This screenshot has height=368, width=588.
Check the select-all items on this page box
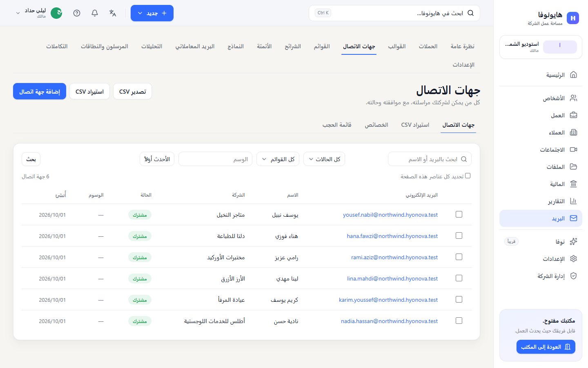(468, 176)
